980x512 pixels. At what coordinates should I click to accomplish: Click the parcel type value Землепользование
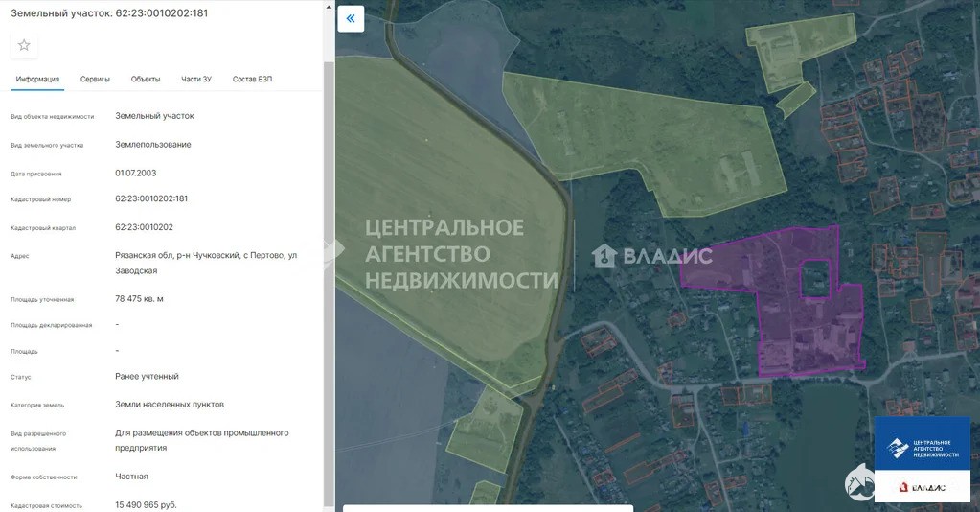coord(153,144)
